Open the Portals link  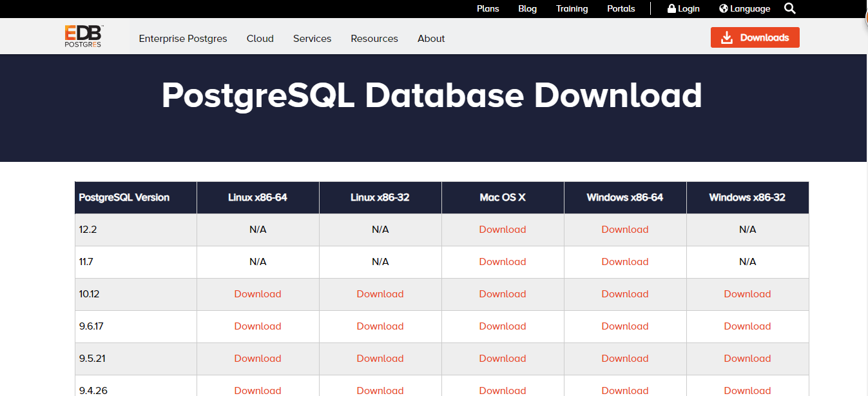tap(621, 8)
